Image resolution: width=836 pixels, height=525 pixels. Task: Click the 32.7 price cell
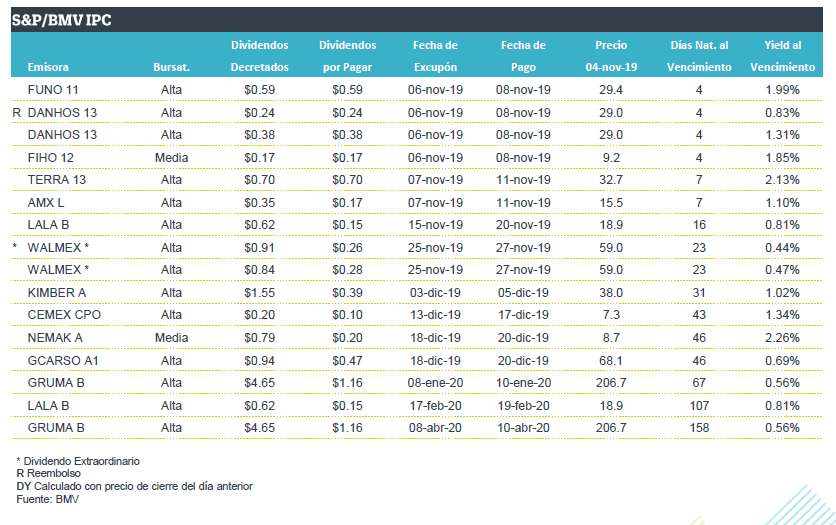tap(611, 180)
